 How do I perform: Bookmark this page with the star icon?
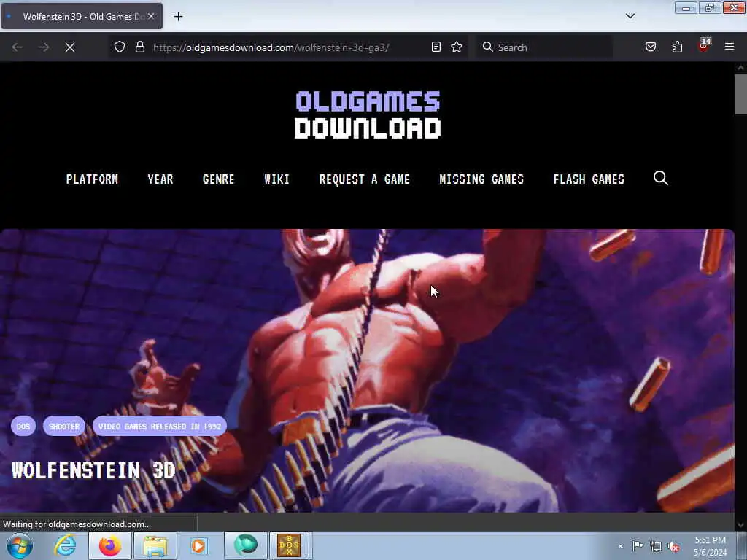457,47
